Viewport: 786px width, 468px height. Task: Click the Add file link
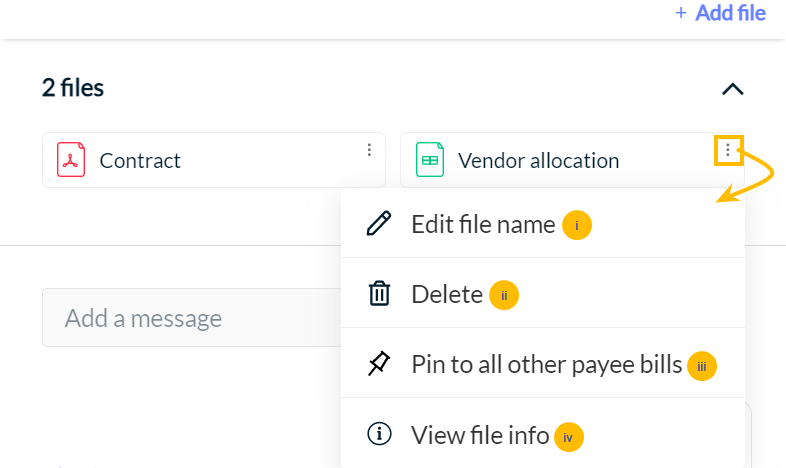tap(730, 13)
